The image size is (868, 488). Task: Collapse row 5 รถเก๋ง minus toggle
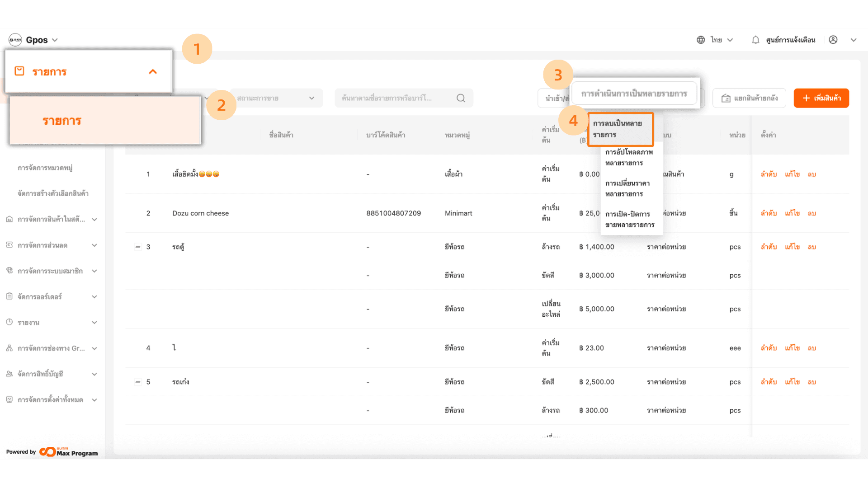pyautogui.click(x=138, y=382)
